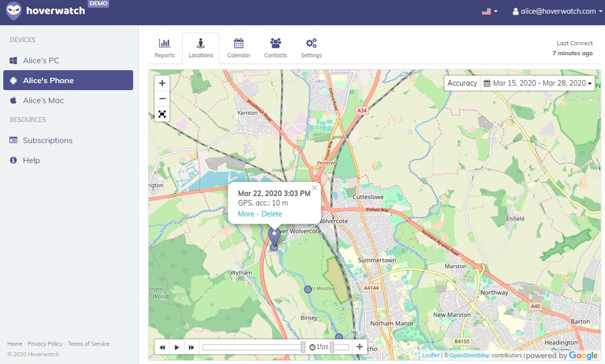Open the date range picker
This screenshot has width=605, height=364.
click(x=538, y=83)
